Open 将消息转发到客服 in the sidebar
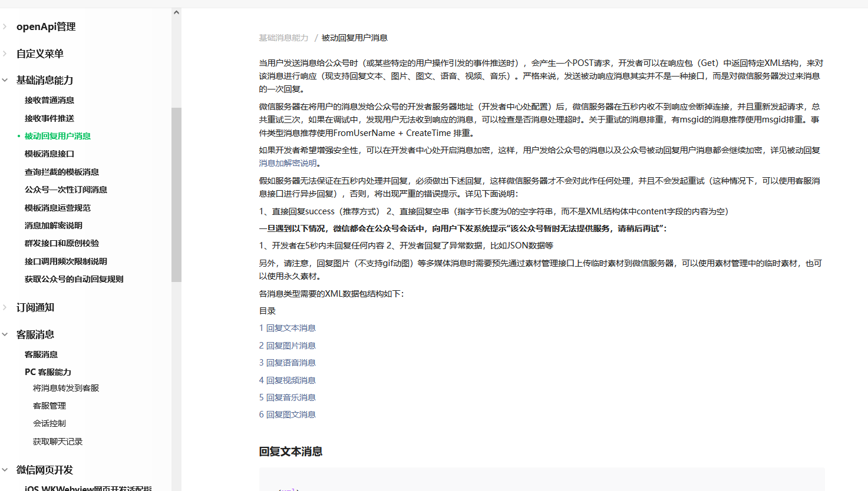This screenshot has height=491, width=868. pyautogui.click(x=66, y=388)
